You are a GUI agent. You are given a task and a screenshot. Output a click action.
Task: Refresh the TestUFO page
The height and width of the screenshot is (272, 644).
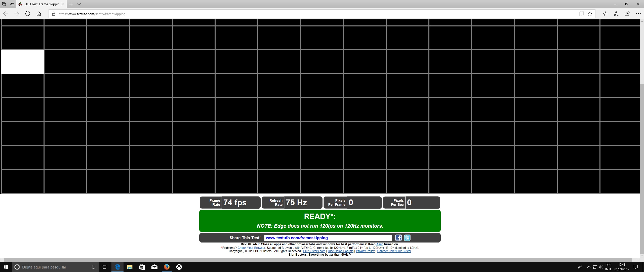(28, 14)
